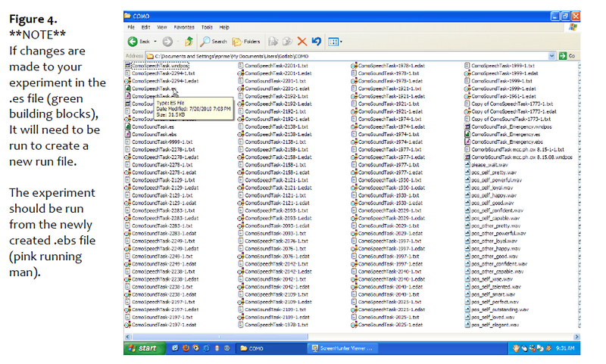
Task: Expand the Views dropdown arrow
Action: click(341, 42)
